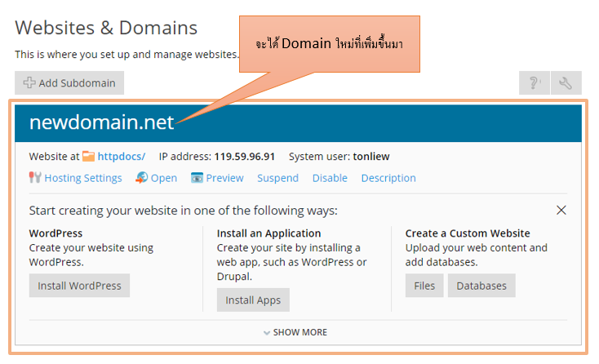Click the plus icon in Add Subdomain
The image size is (599, 364).
(29, 82)
